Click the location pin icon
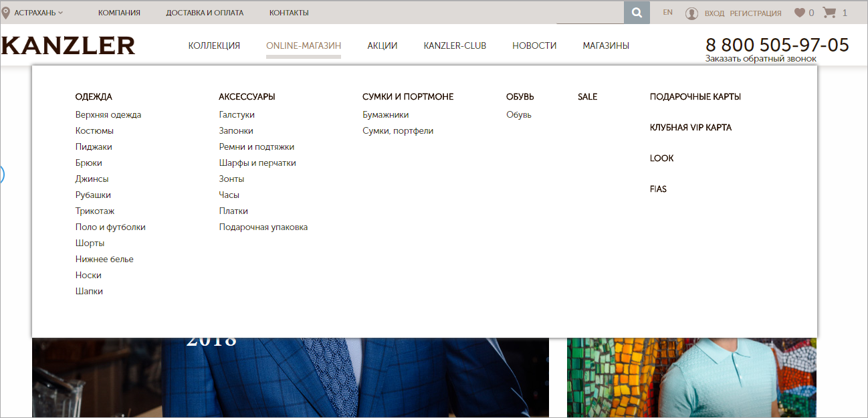Image resolution: width=868 pixels, height=418 pixels. pos(6,12)
